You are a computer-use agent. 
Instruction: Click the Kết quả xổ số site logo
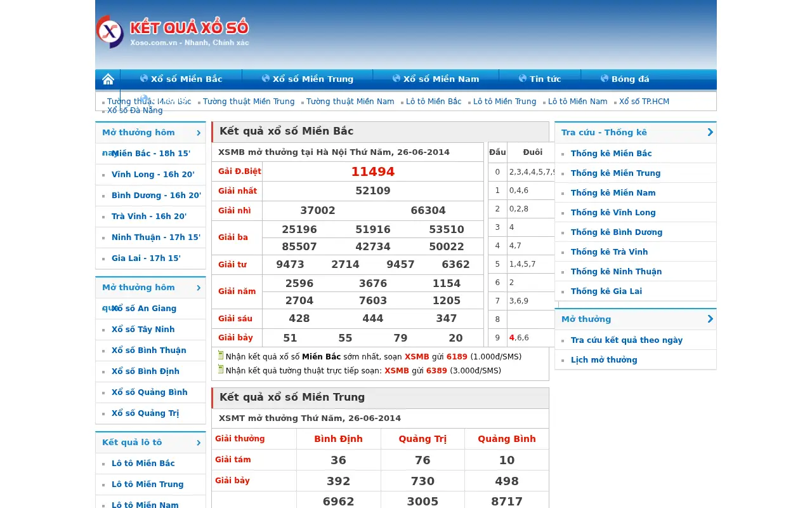[173, 32]
